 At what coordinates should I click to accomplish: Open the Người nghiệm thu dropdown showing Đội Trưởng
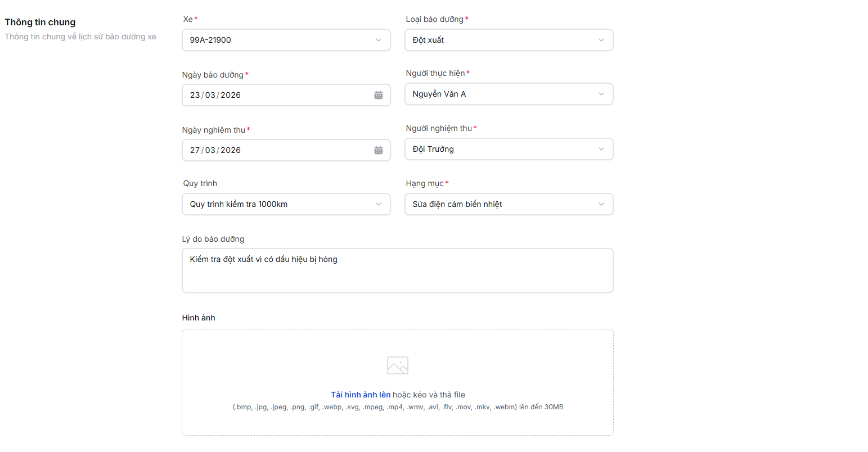pyautogui.click(x=508, y=149)
